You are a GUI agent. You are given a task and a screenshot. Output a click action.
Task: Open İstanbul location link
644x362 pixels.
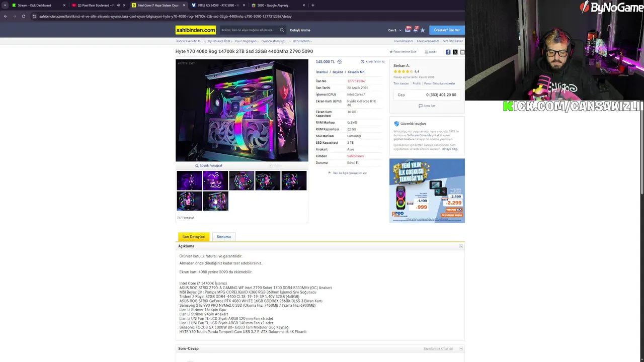321,72
